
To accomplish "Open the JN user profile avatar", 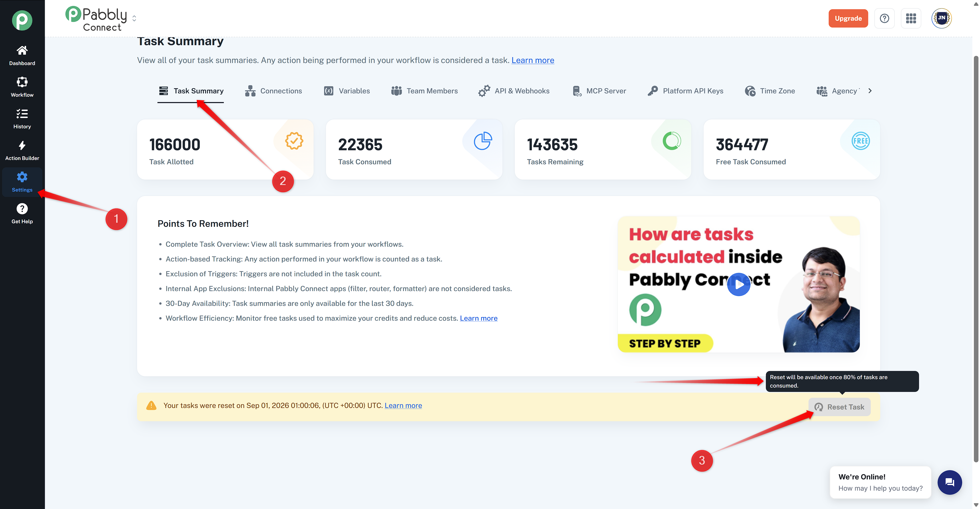I will [941, 18].
